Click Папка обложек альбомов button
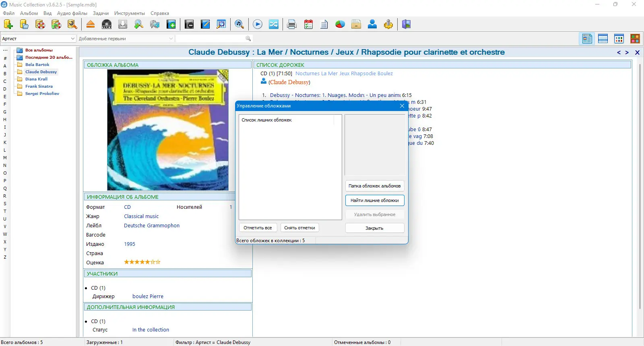The width and height of the screenshot is (644, 346). [375, 186]
